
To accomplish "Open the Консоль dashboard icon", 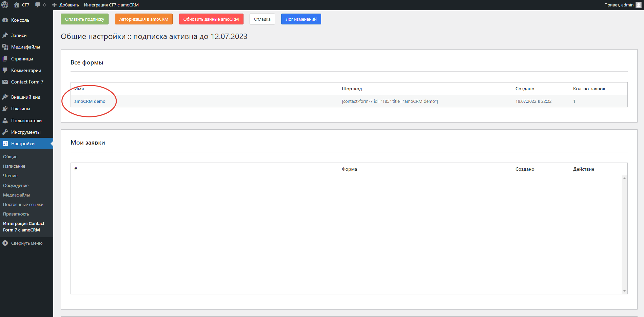I will [x=5, y=20].
